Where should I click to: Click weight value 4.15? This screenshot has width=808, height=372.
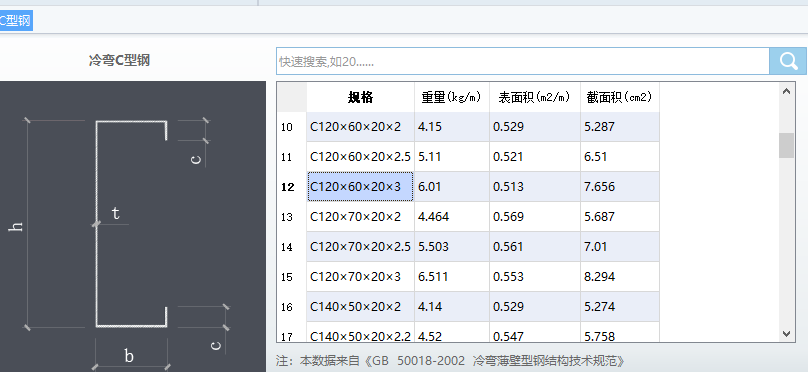coord(452,127)
